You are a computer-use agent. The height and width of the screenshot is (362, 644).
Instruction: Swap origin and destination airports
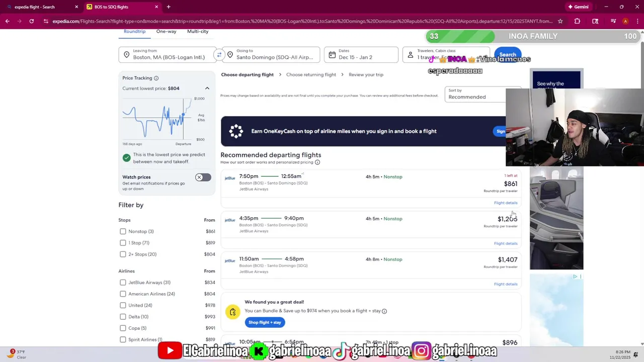tap(219, 55)
